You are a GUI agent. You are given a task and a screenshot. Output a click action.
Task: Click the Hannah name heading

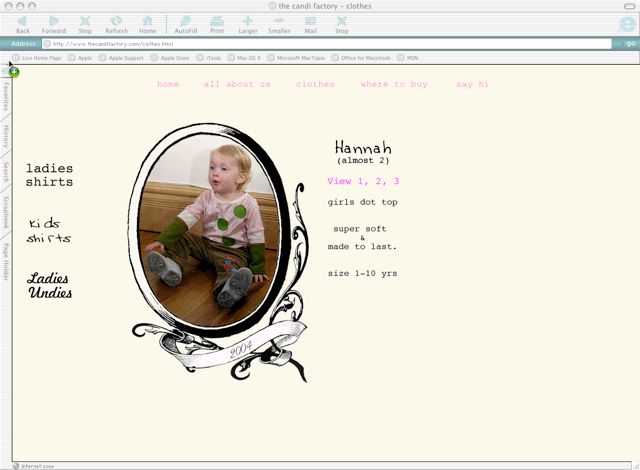pos(363,147)
